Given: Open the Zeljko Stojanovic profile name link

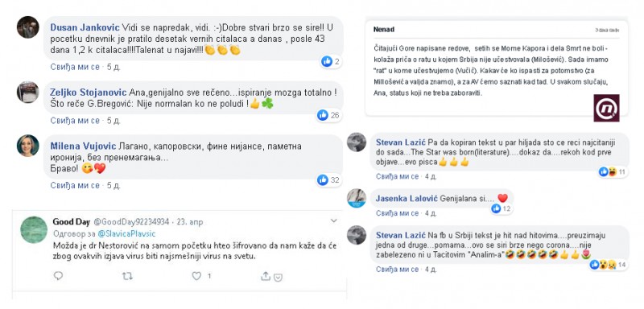Looking at the screenshot, I should point(89,93).
